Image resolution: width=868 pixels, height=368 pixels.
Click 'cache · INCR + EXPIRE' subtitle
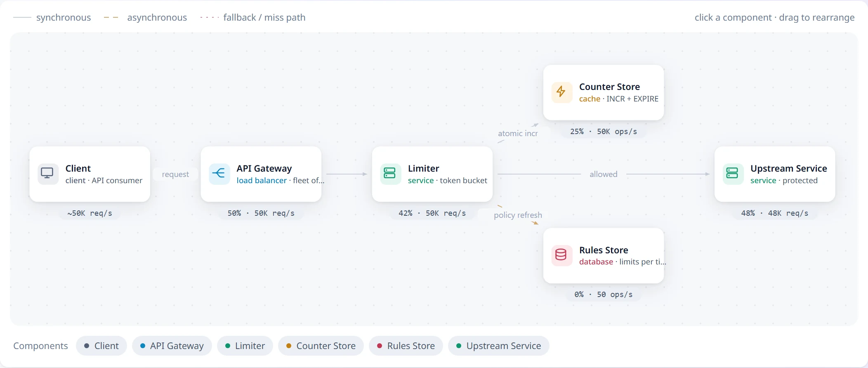619,99
